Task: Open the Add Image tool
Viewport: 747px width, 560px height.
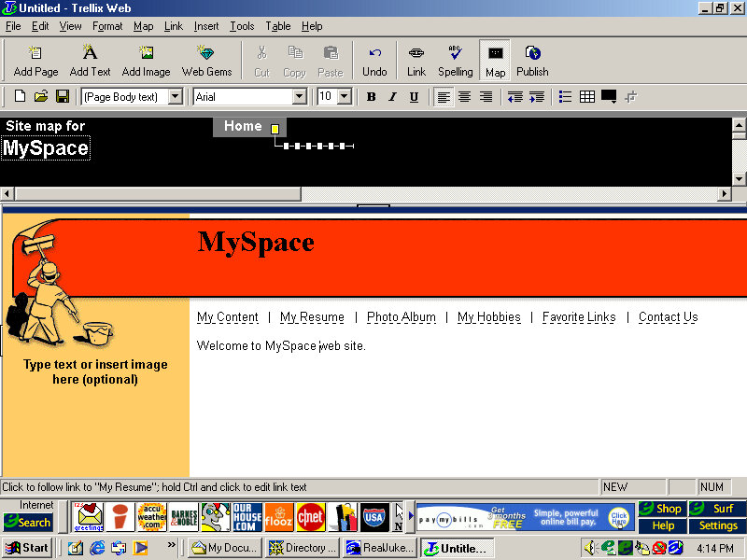Action: tap(146, 61)
